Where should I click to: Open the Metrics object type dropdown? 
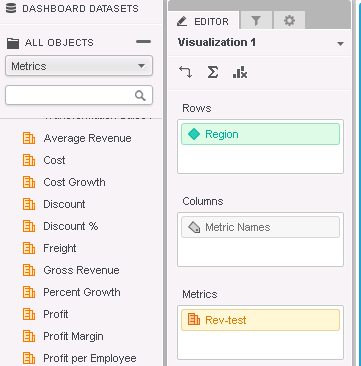79,66
